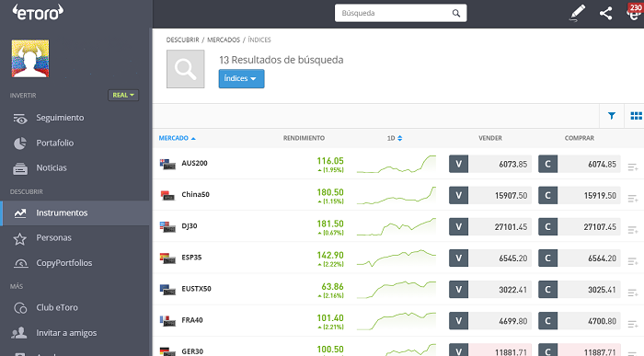Add AUS200 to watchlist
The image size is (644, 356).
(x=633, y=167)
